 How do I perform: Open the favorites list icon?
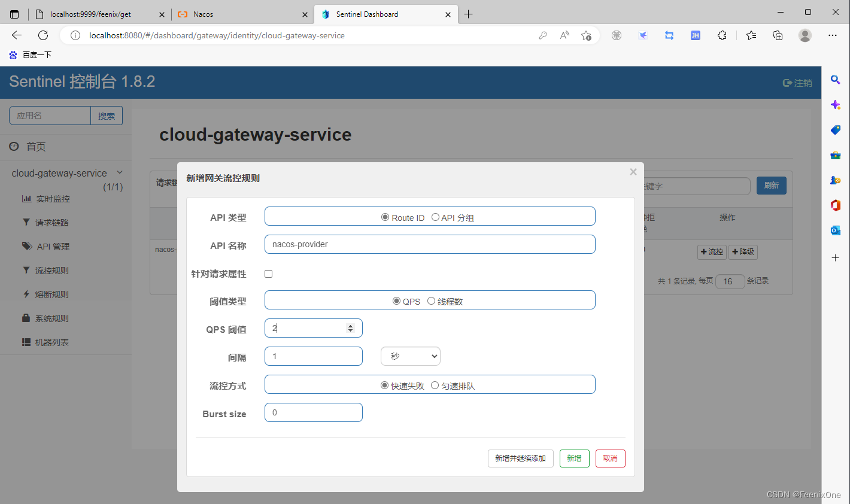click(x=751, y=35)
